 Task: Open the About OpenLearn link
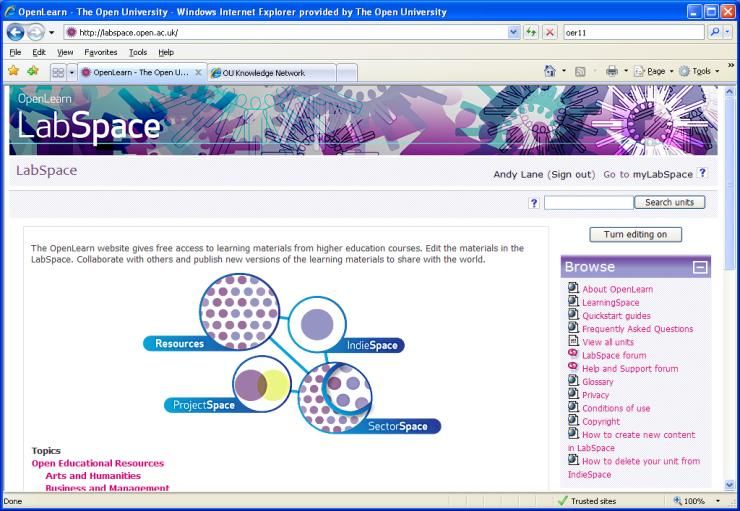tap(617, 289)
